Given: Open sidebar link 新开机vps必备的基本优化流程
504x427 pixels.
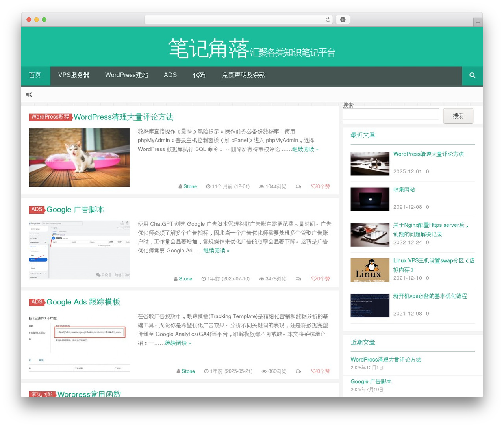Looking at the screenshot, I should tap(430, 296).
